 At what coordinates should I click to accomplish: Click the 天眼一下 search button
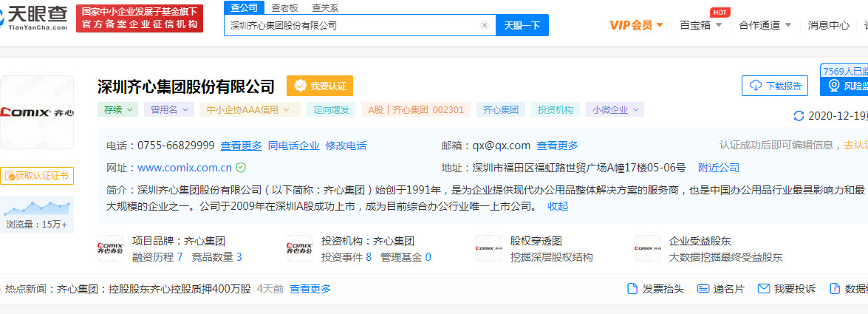point(522,25)
